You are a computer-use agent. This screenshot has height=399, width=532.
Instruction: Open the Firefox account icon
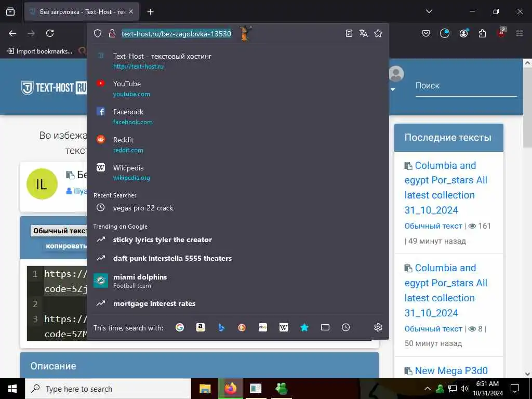click(x=463, y=33)
